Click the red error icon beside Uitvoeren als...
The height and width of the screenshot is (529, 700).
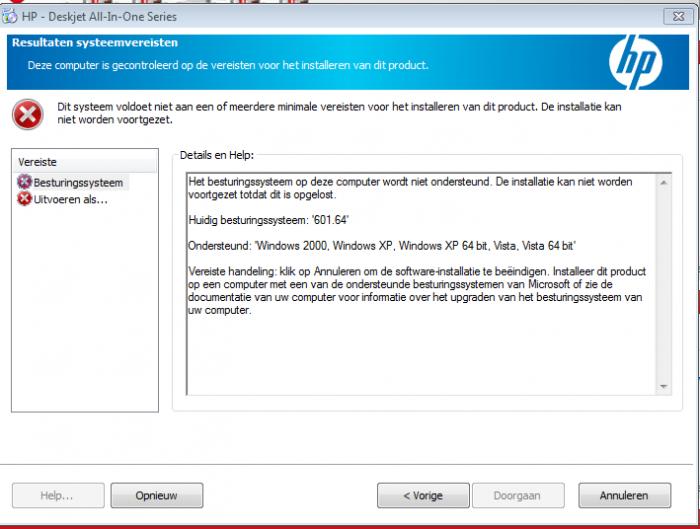click(x=24, y=199)
